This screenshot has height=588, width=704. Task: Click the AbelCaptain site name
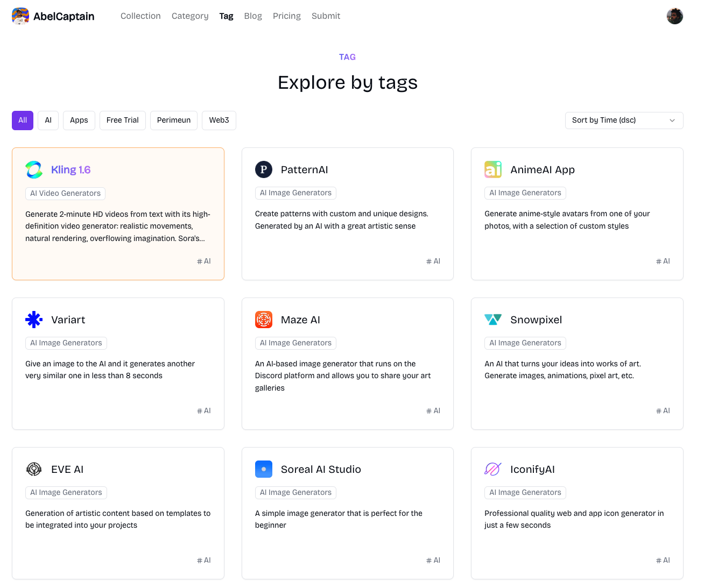pyautogui.click(x=64, y=16)
